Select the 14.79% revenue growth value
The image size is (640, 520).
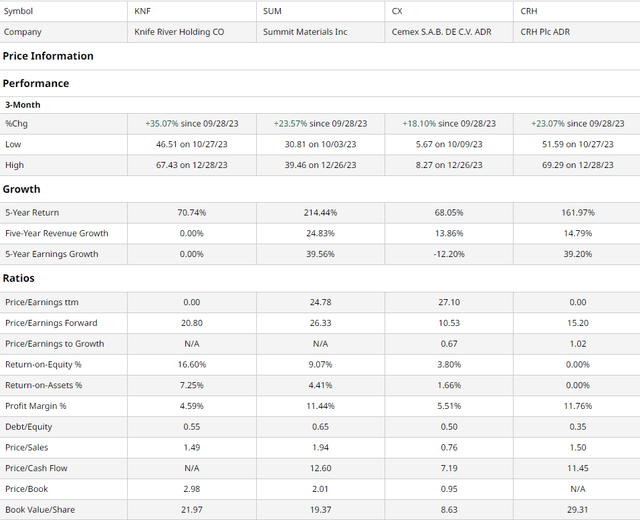[x=578, y=233]
